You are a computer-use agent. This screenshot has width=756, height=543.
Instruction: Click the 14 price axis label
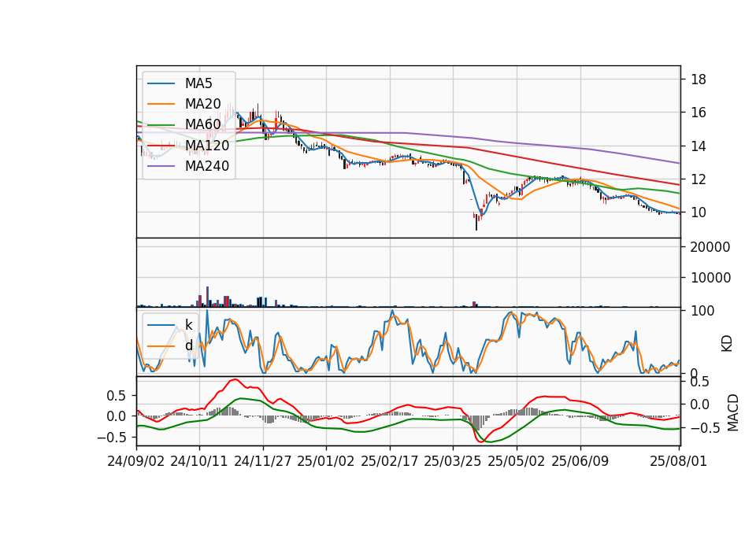[699, 146]
